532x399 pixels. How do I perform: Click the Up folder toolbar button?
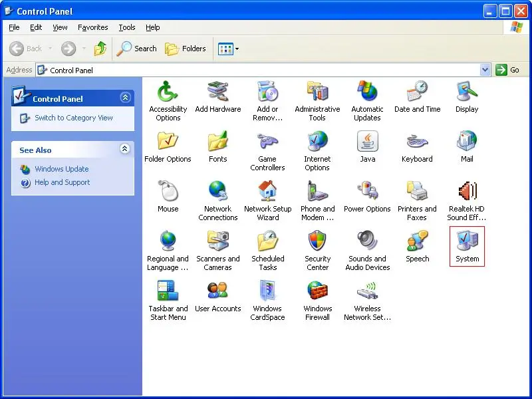100,49
